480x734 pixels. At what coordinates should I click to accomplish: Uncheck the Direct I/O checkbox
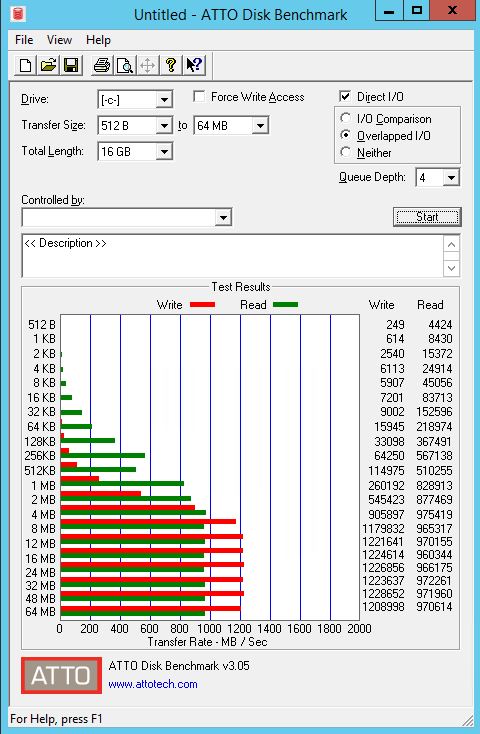345,96
